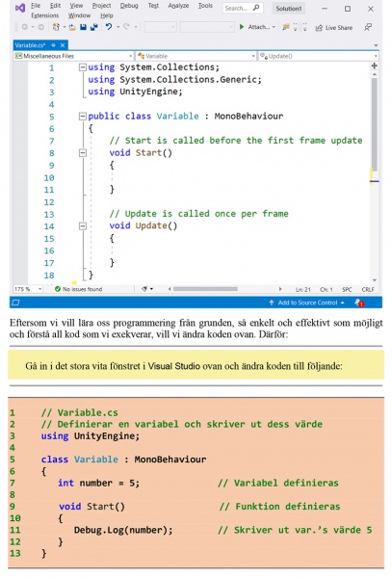Screen dimensions: 392x578
Task: Collapse the Update() method block
Action: 83,226
